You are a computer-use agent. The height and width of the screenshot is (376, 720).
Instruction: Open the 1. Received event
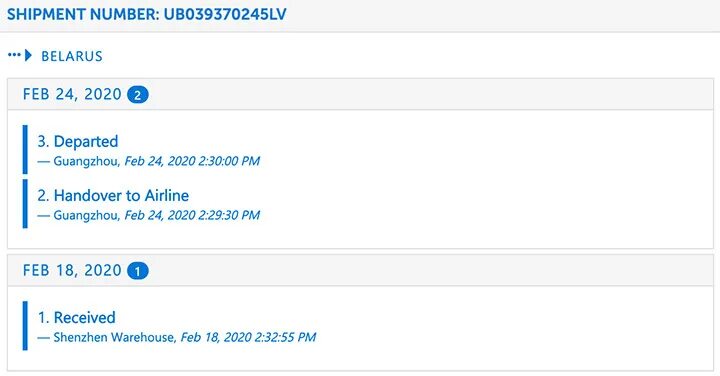click(76, 318)
